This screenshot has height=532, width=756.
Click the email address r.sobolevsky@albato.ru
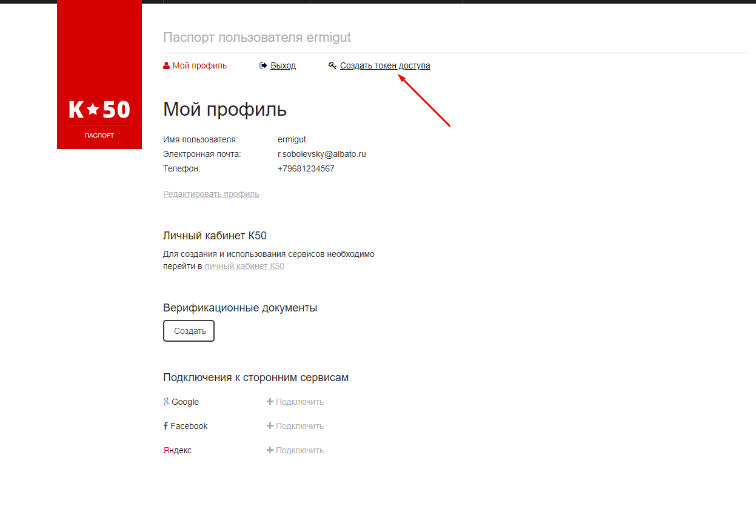[321, 154]
